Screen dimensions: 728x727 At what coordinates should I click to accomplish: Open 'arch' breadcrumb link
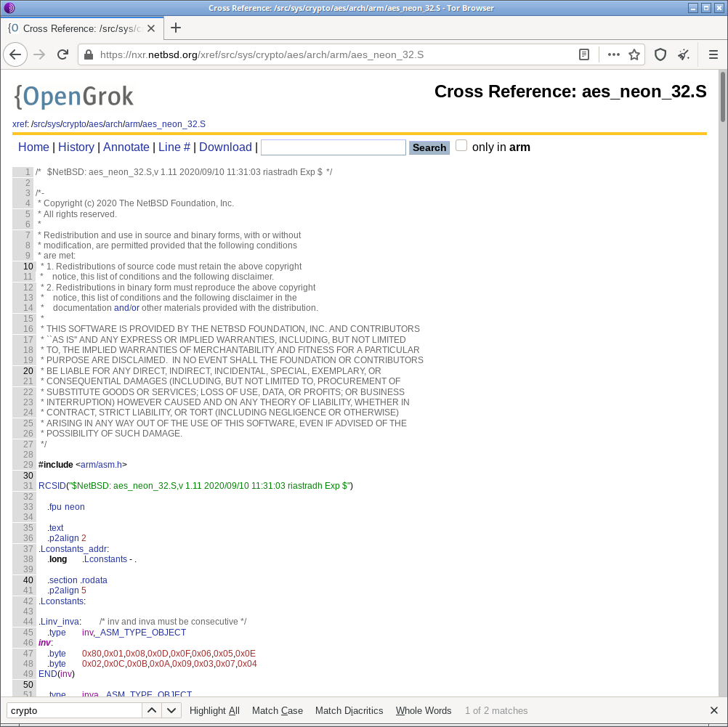tap(114, 124)
